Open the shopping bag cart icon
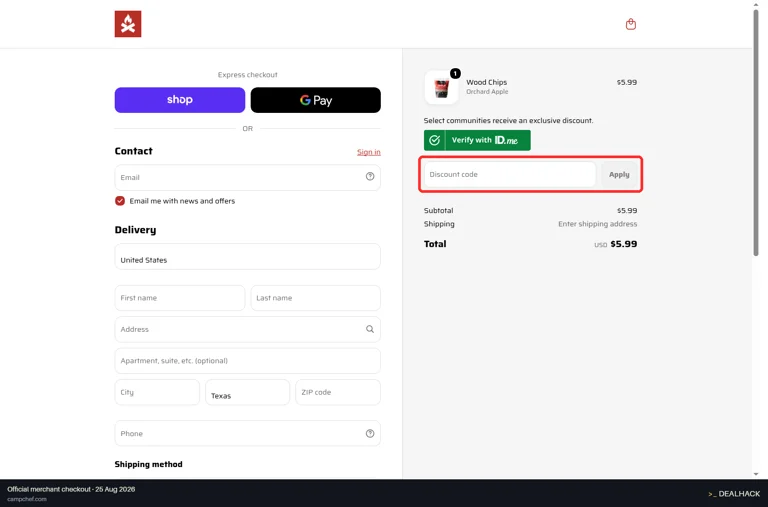The image size is (768, 507). click(x=631, y=24)
